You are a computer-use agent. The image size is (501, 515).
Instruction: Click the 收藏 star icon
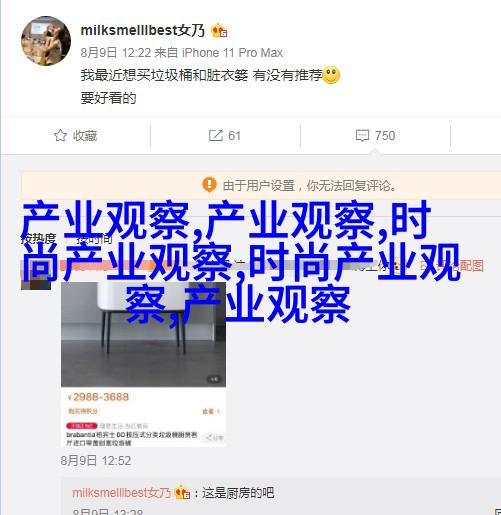pyautogui.click(x=60, y=135)
